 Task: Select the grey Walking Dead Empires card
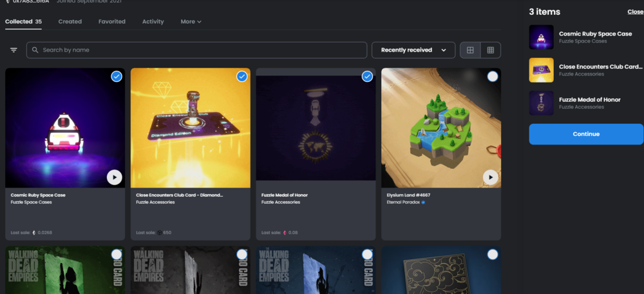[x=242, y=255]
